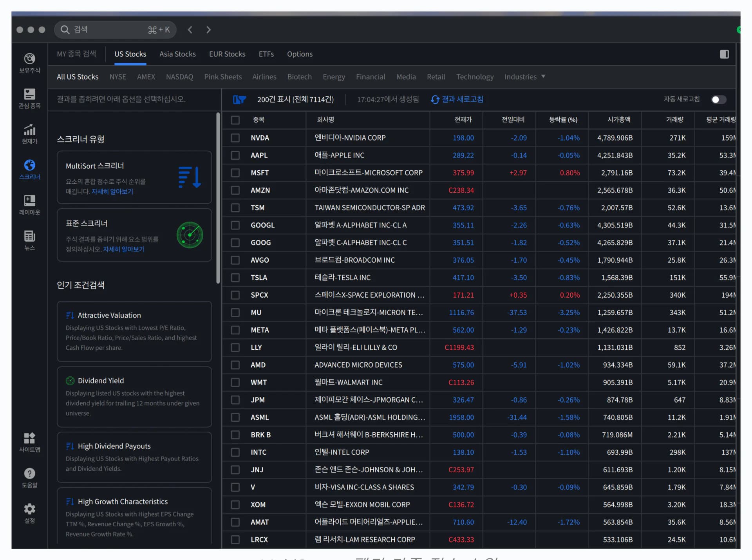
Task: Check the AMD row checkbox
Action: click(x=235, y=365)
